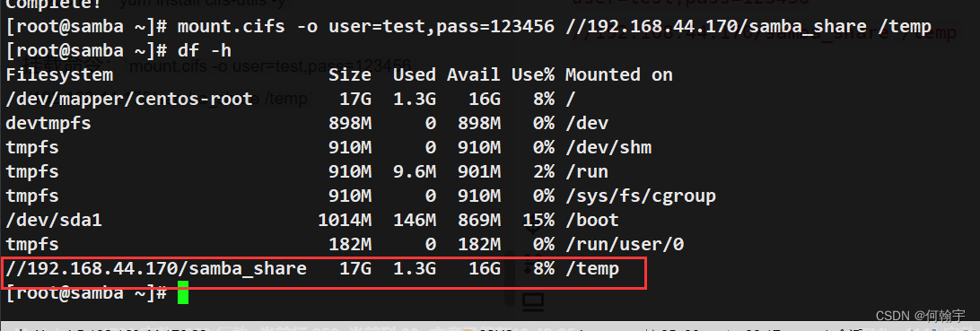Click the 1014M size value
This screenshot has height=331, width=980.
coord(345,221)
